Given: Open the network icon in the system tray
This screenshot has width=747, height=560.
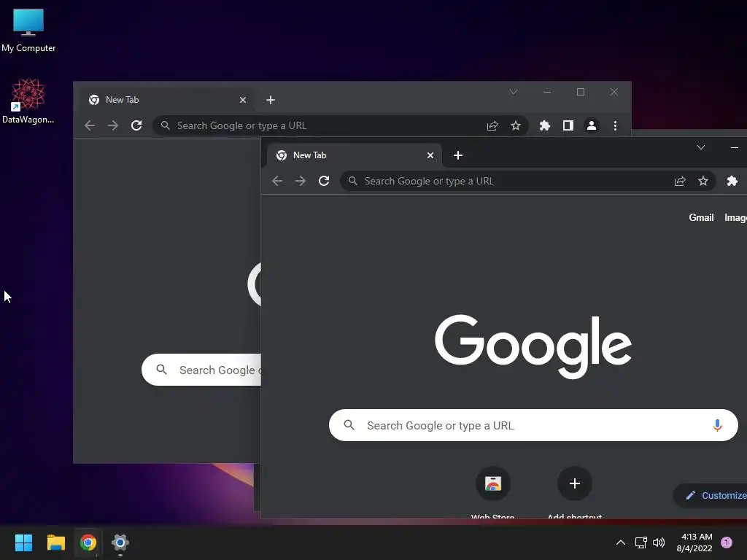Looking at the screenshot, I should click(x=640, y=542).
